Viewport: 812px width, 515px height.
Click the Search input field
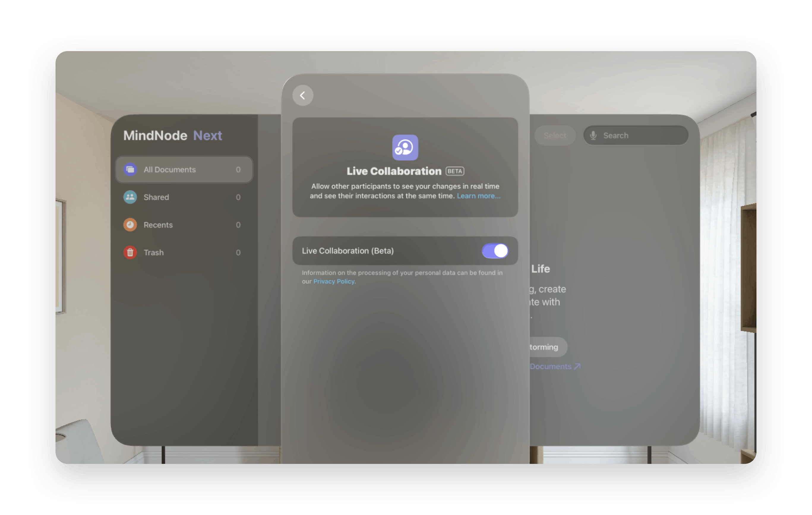point(638,136)
